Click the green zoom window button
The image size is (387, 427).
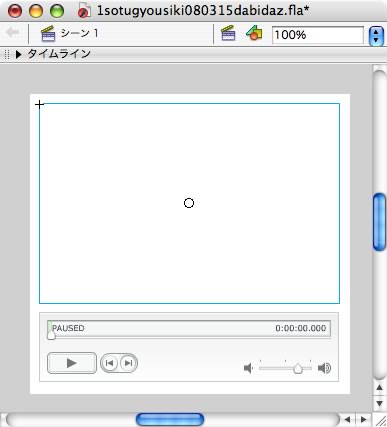(57, 11)
